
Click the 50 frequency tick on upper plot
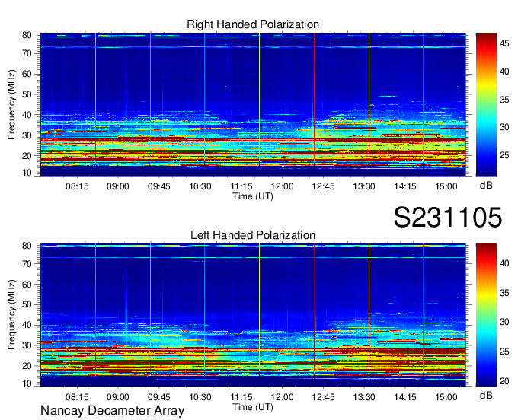click(x=27, y=94)
